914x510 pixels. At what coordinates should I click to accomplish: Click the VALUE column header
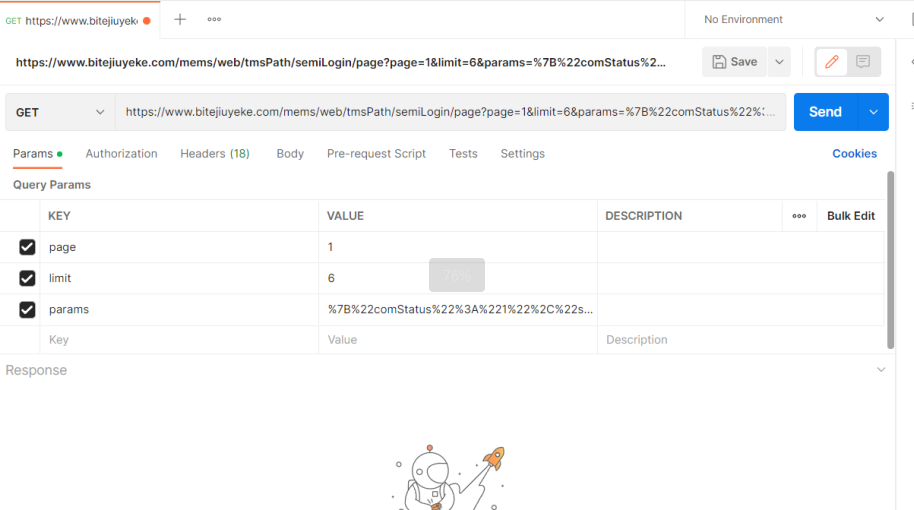[x=458, y=216]
